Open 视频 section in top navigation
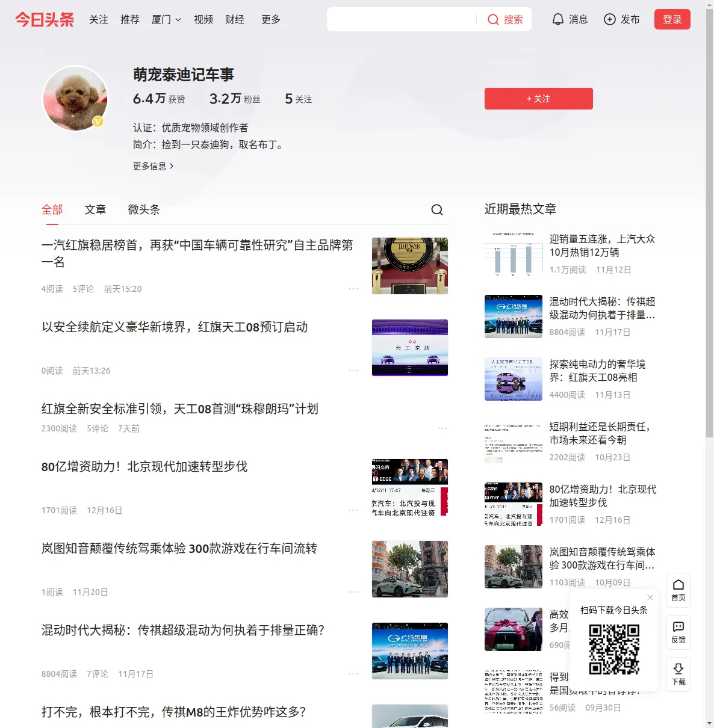 click(203, 19)
